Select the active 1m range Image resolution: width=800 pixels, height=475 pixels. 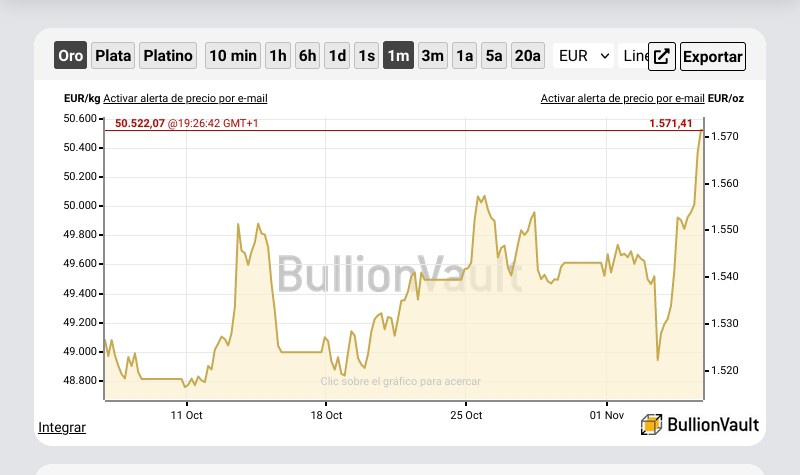398,55
